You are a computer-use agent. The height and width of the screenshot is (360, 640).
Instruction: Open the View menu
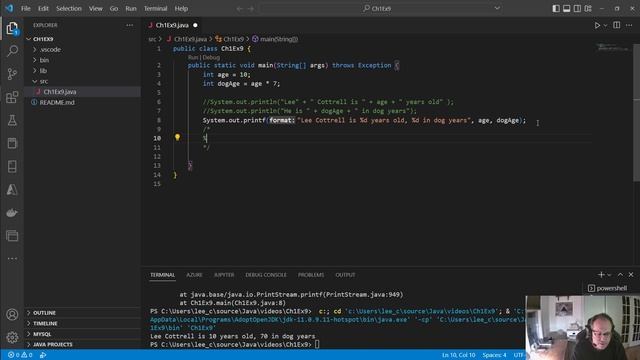96,9
